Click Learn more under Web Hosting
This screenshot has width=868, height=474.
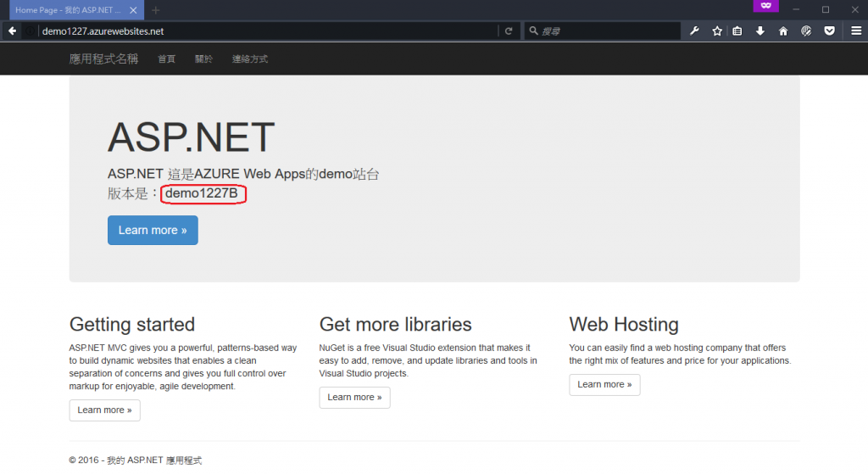(x=604, y=385)
